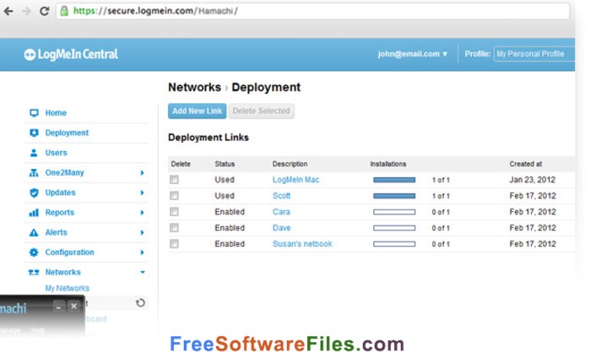Image resolution: width=591 pixels, height=364 pixels.
Task: Expand the Configuration submenu arrow
Action: [142, 253]
